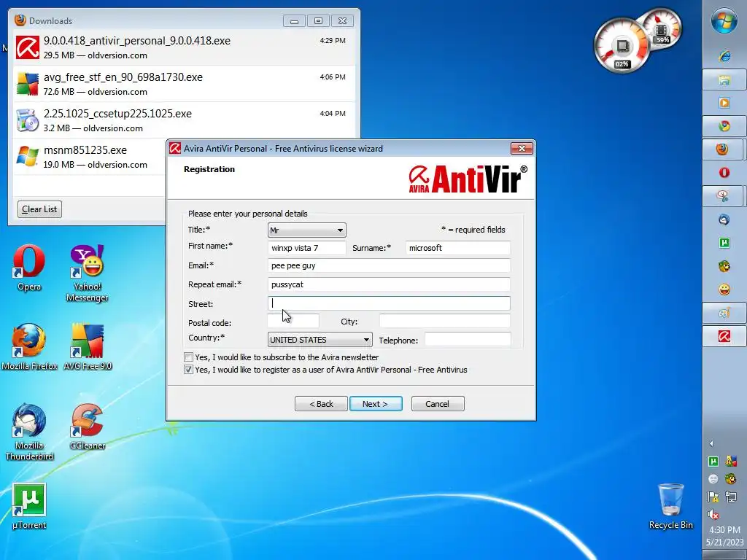Open the Title dropdown
Image resolution: width=747 pixels, height=560 pixels.
[307, 230]
